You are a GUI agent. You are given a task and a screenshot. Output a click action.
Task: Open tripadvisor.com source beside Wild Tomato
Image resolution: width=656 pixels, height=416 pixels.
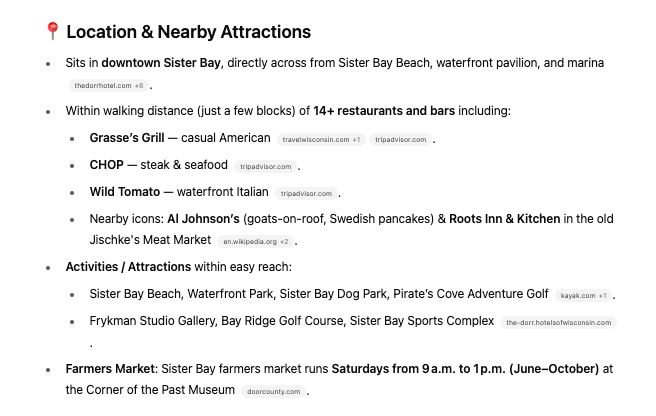point(306,194)
